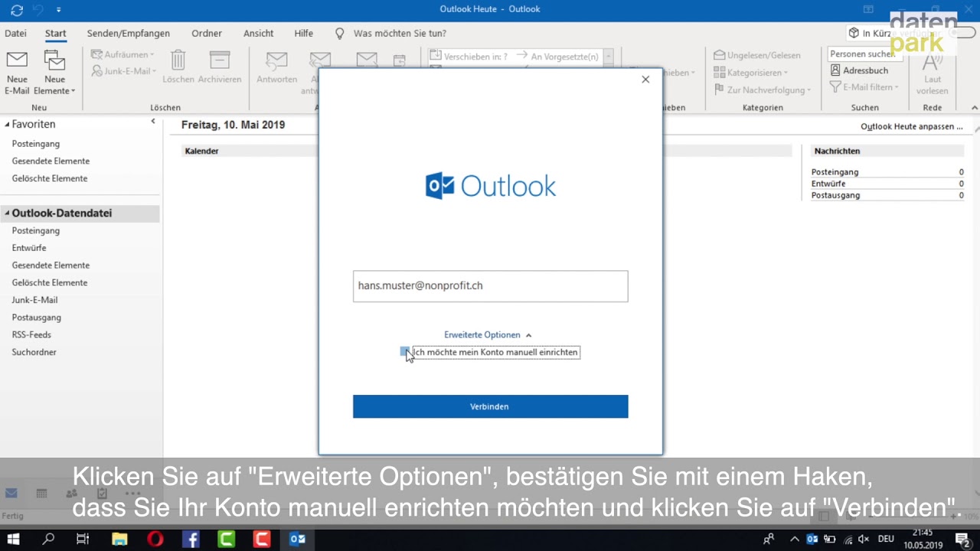Close the Outlook account setup dialog
The image size is (980, 551).
645,80
